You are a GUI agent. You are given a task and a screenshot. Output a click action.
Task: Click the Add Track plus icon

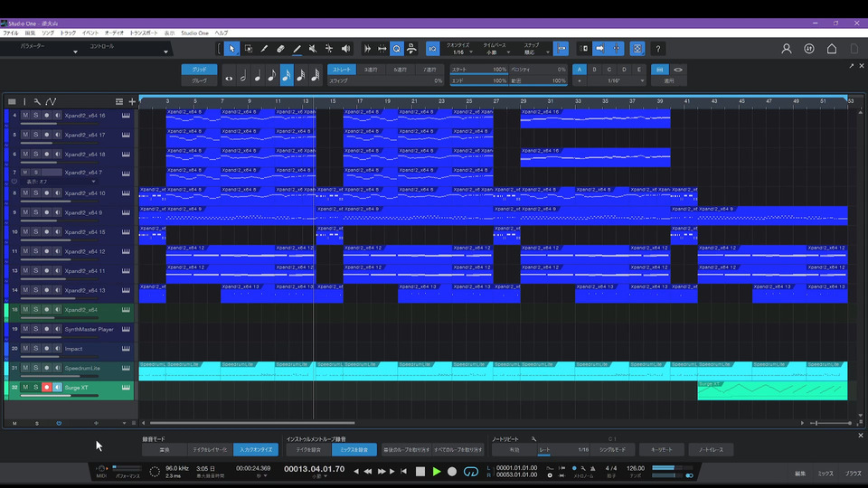click(x=132, y=101)
